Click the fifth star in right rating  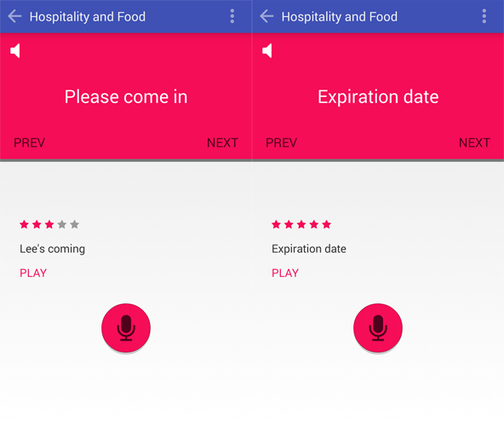[x=327, y=224]
